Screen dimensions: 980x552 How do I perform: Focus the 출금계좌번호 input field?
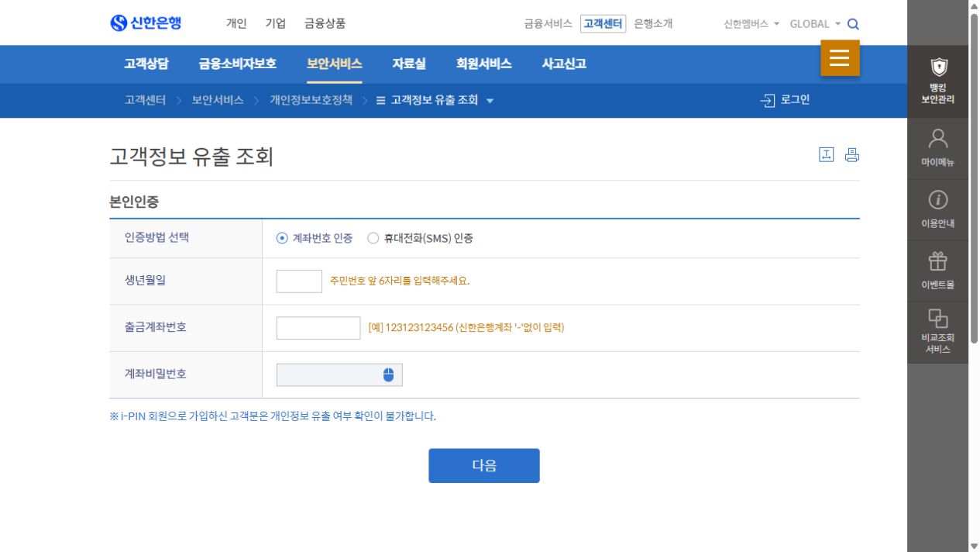click(x=318, y=328)
